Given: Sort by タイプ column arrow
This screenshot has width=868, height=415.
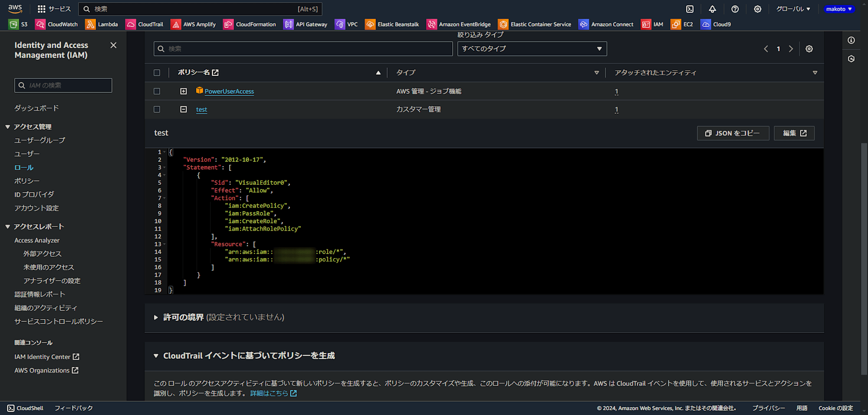Looking at the screenshot, I should (596, 73).
